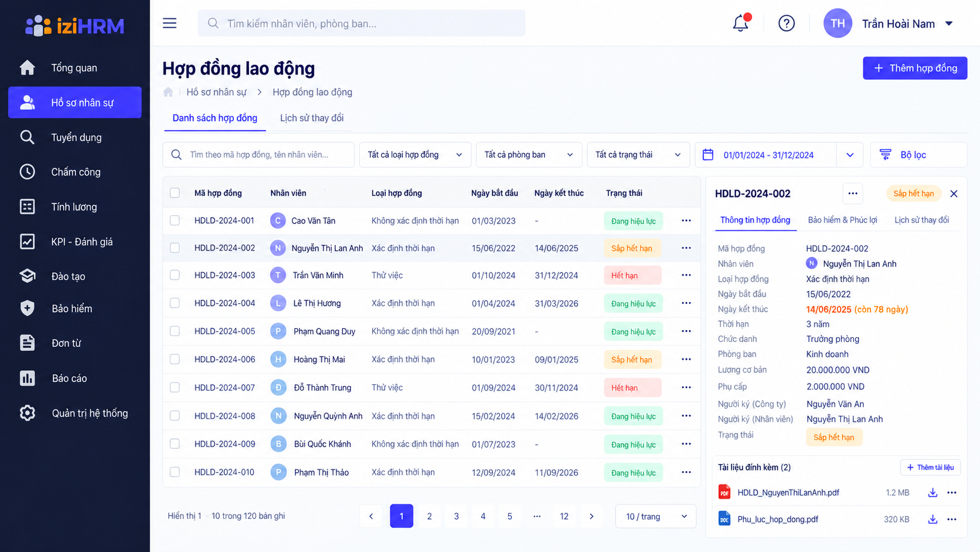Go to Chấm công section
The image size is (980, 552).
click(75, 172)
